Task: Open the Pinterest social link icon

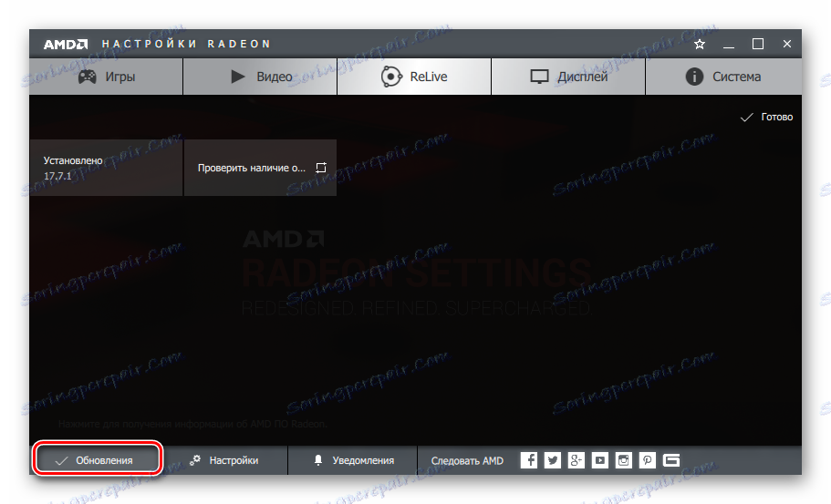Action: click(x=647, y=460)
